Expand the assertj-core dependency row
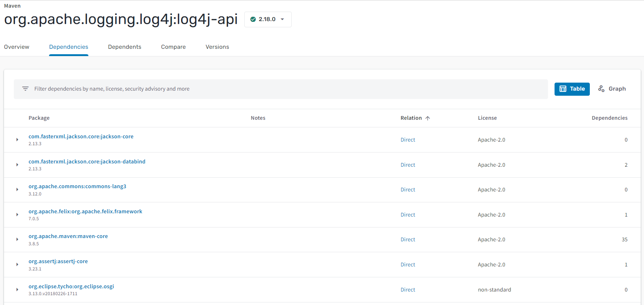Screen dimensions: 644x305 click(17, 265)
